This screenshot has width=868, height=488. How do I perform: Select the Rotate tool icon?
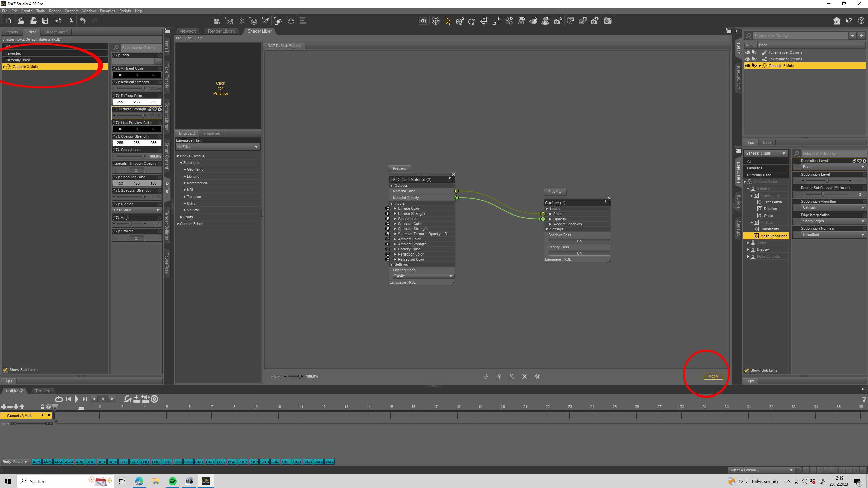(472, 21)
